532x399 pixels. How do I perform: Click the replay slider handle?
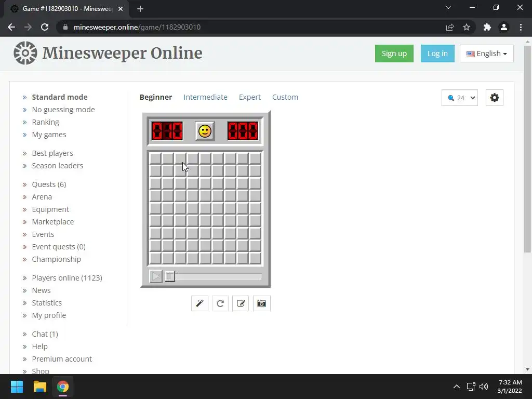tap(170, 276)
